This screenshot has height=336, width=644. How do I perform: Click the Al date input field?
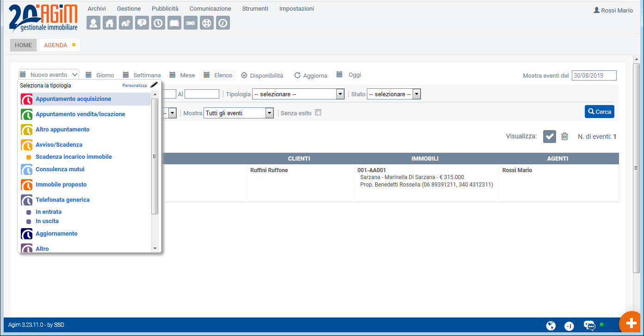click(202, 94)
